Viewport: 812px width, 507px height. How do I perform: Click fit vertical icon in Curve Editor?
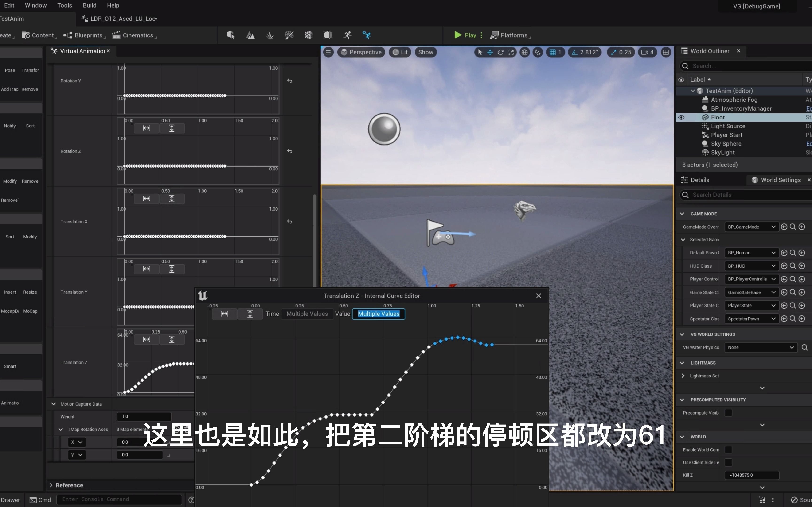click(250, 314)
